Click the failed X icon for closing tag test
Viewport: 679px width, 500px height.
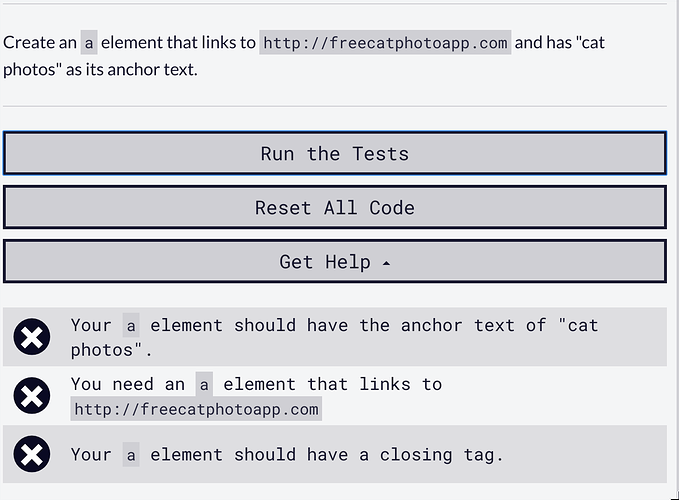32,455
